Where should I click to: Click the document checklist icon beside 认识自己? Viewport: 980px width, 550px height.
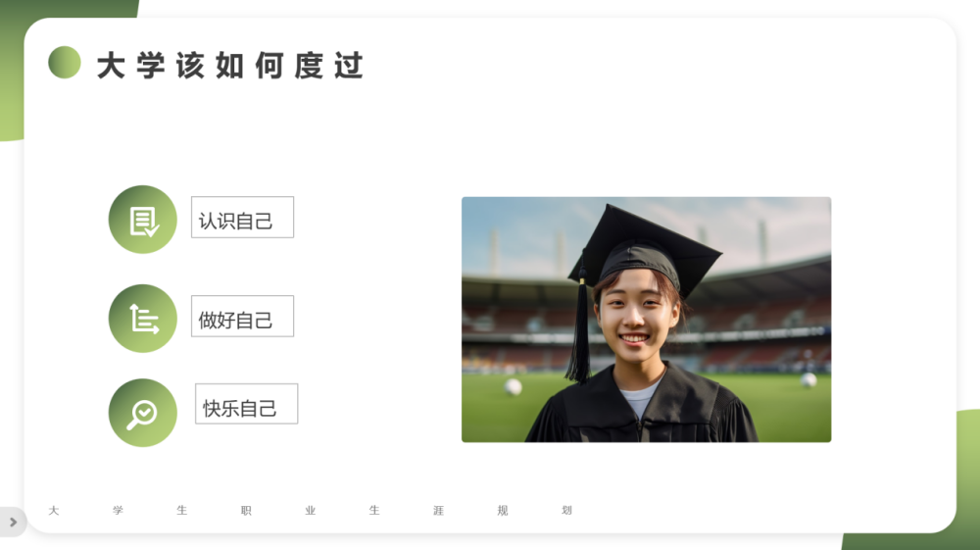143,220
